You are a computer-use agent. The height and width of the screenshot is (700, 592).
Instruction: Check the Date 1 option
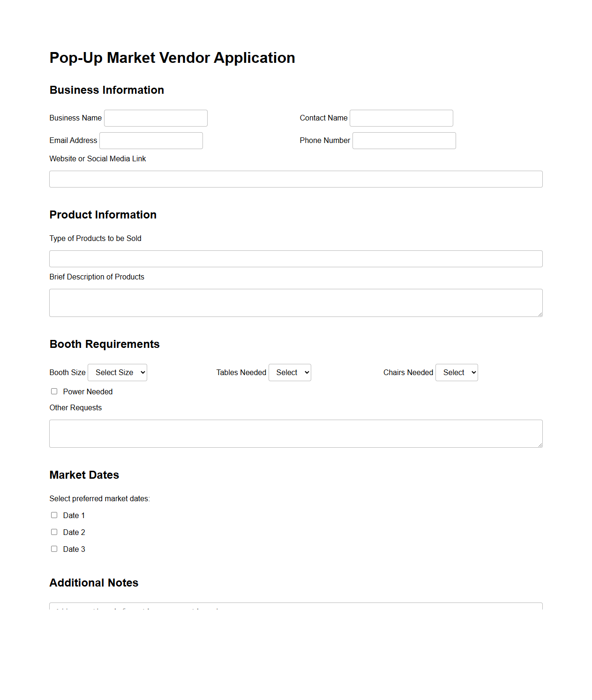coord(54,515)
